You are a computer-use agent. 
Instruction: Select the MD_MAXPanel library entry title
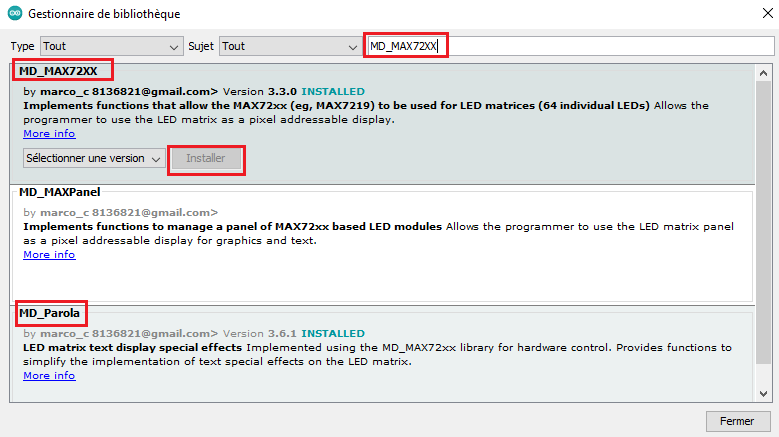[60, 192]
